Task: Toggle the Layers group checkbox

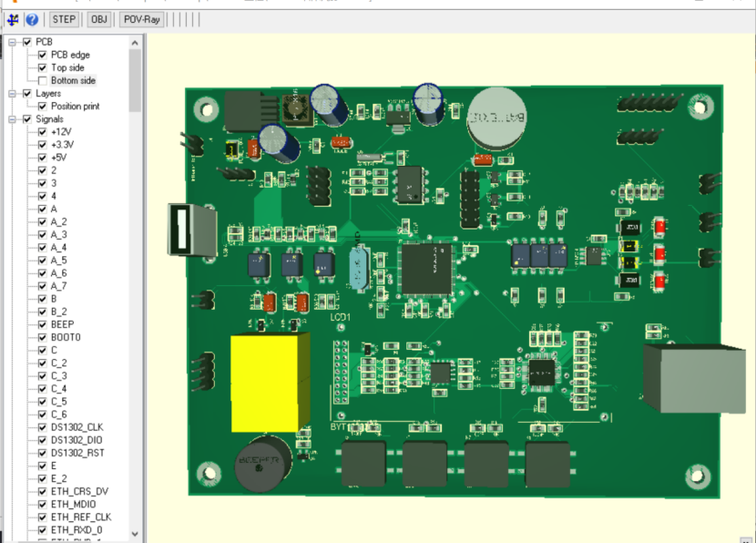Action: (27, 94)
